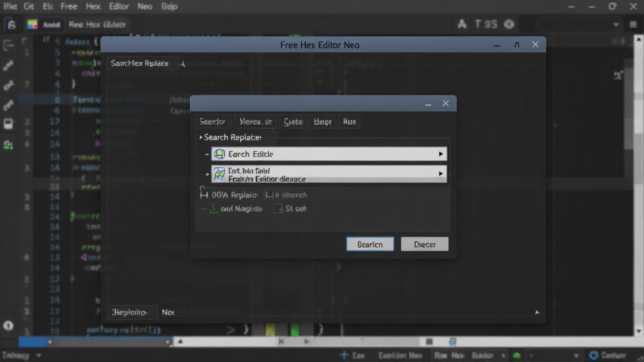The image size is (644, 362).
Task: Click the A font icon in the top toolbar
Action: point(462,25)
